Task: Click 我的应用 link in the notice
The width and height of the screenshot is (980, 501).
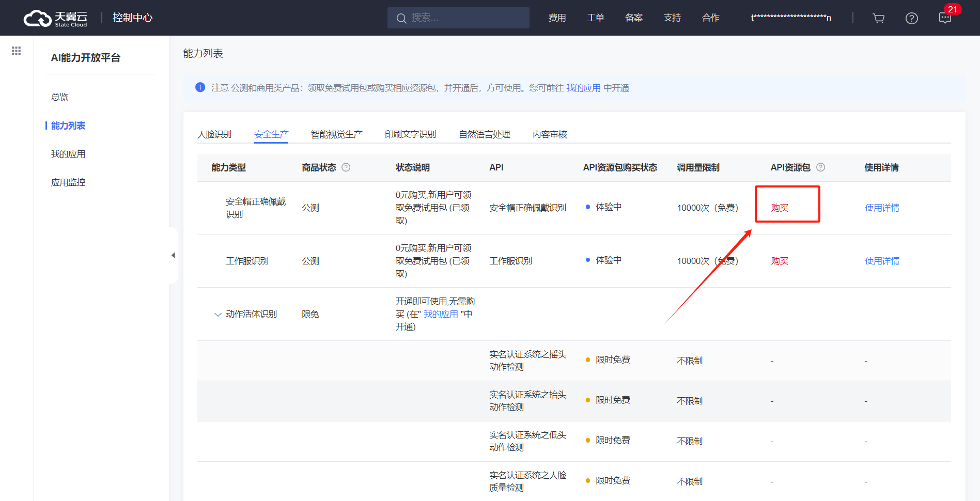Action: tap(583, 88)
